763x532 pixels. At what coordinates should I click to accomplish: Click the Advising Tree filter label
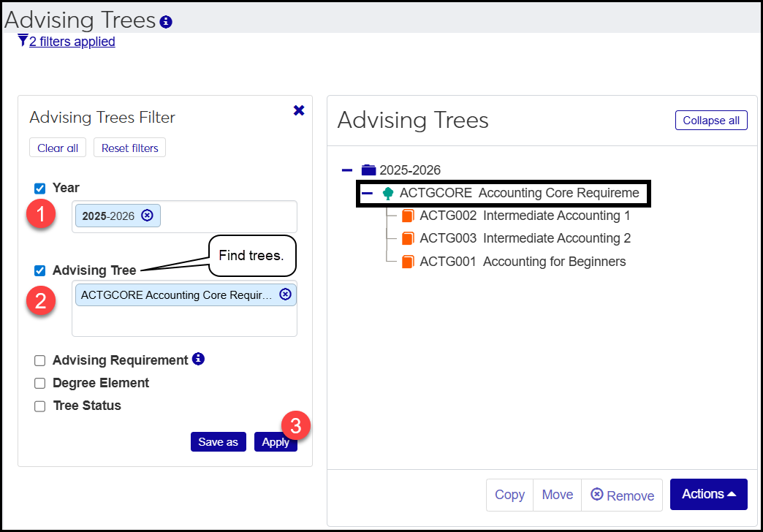(94, 270)
